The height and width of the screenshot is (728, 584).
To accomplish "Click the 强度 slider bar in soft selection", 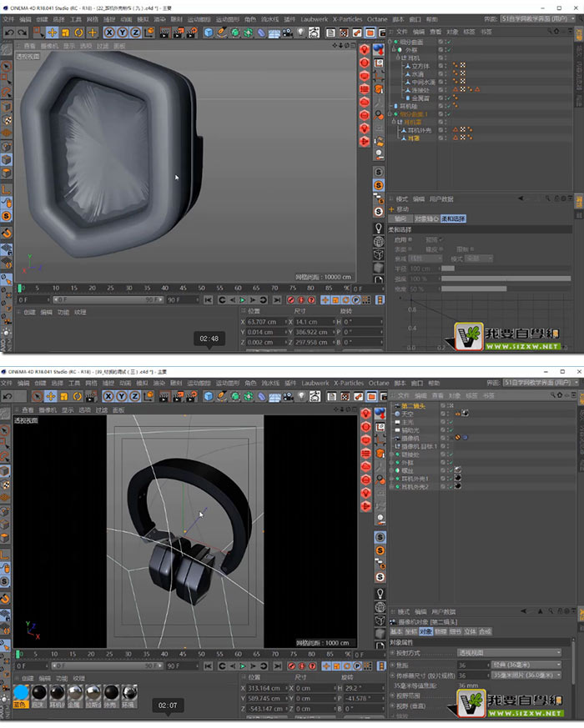I will (x=506, y=279).
